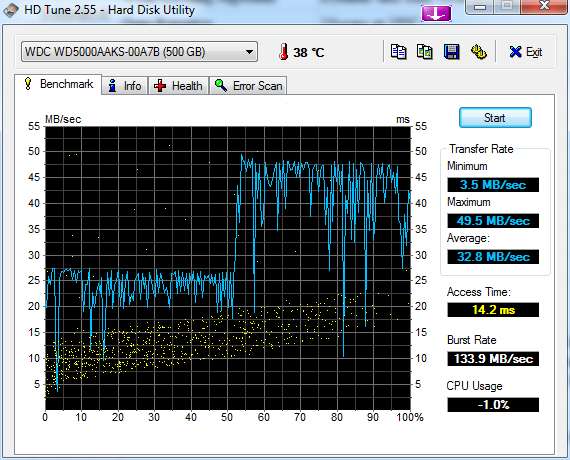Click the blue X Exit icon
The width and height of the screenshot is (570, 460).
tap(515, 52)
